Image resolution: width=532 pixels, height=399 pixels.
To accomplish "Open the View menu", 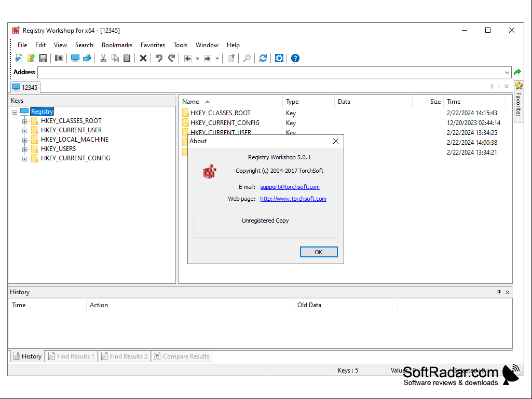I will click(x=60, y=45).
